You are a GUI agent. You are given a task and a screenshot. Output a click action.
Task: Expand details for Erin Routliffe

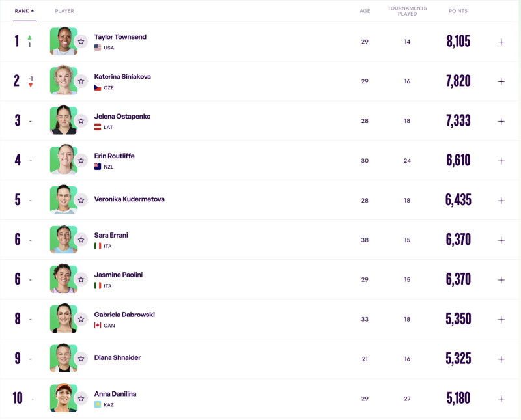(x=501, y=161)
